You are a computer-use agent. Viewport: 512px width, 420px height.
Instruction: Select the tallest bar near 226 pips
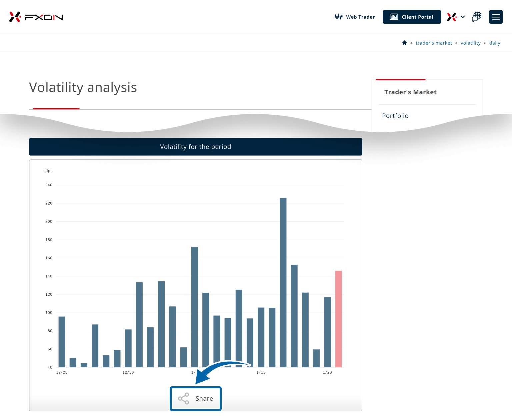point(283,283)
